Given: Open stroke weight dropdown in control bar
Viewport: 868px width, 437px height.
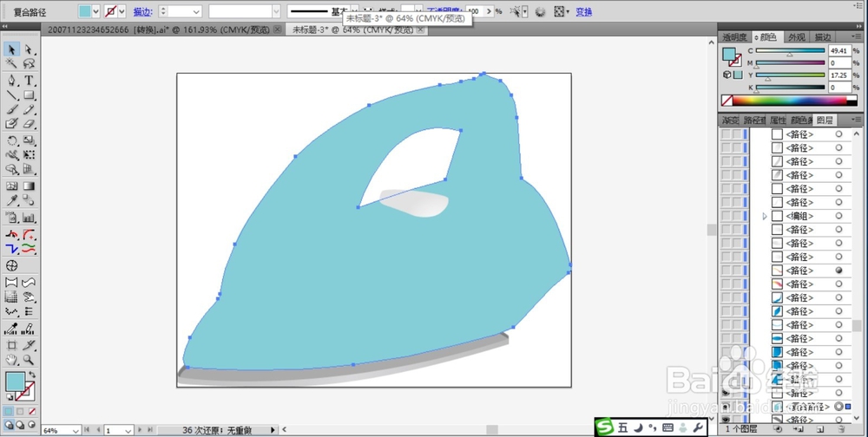Looking at the screenshot, I should coord(196,11).
